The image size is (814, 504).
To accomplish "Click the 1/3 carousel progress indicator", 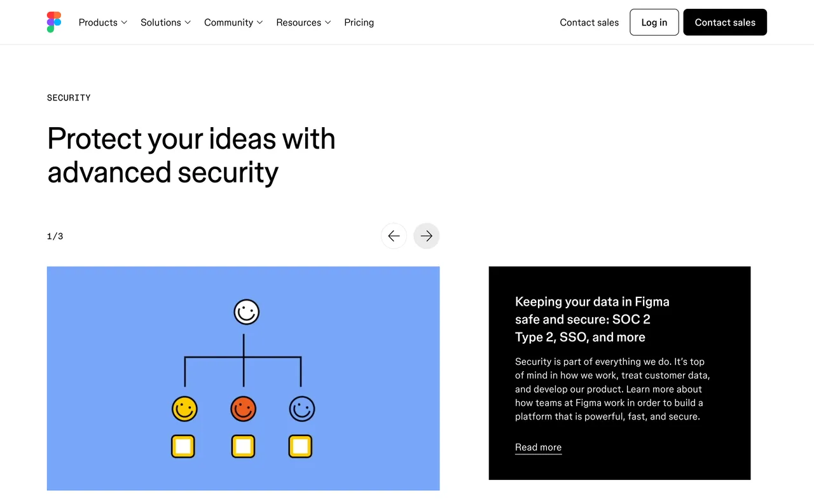I will click(x=55, y=236).
